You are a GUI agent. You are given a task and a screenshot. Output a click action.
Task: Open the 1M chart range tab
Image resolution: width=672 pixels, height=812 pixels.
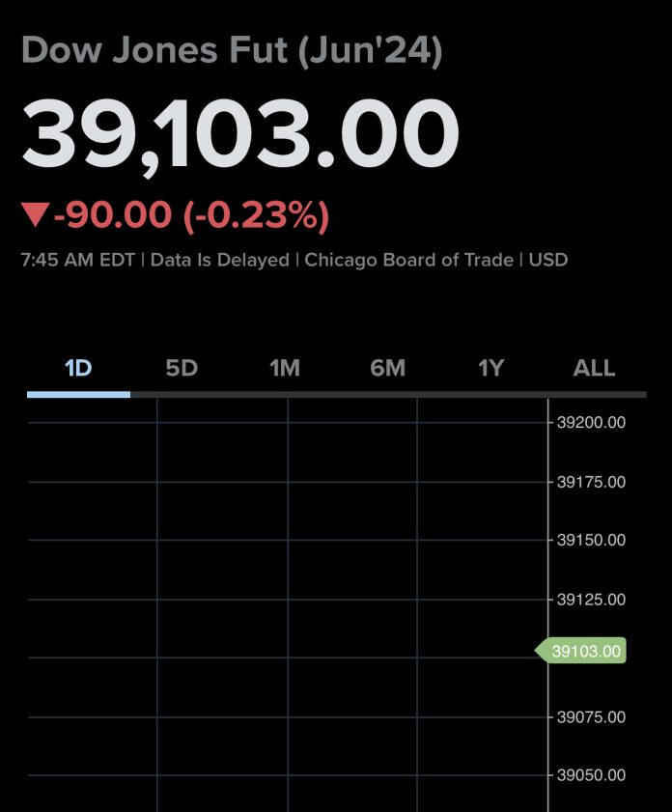click(285, 368)
